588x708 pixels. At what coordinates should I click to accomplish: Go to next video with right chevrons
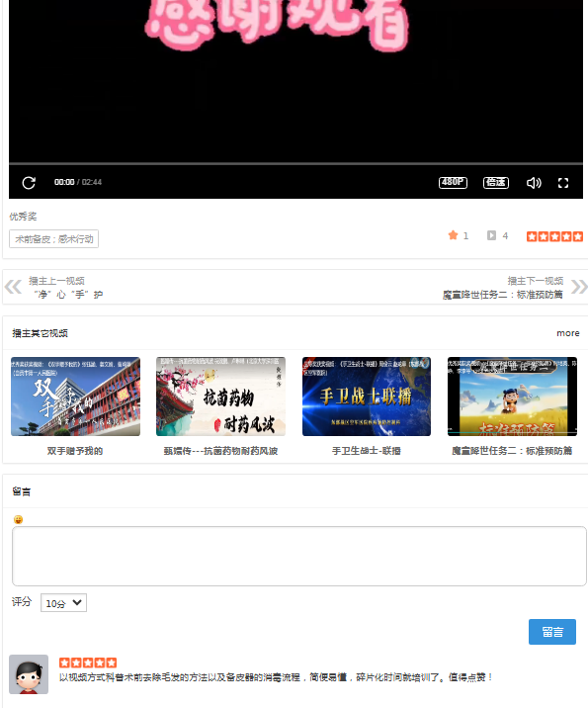tap(579, 287)
